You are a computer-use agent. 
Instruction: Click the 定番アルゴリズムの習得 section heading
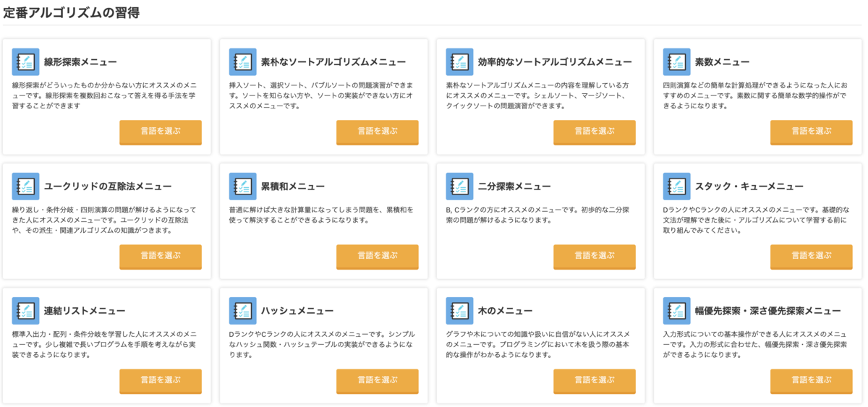click(72, 12)
